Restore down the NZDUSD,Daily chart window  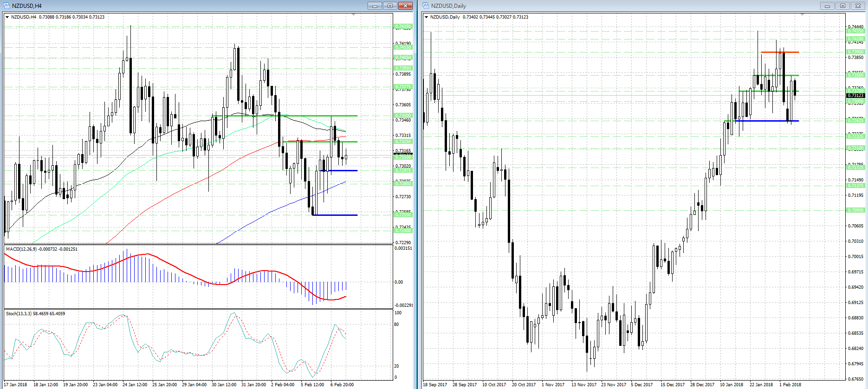[x=842, y=6]
